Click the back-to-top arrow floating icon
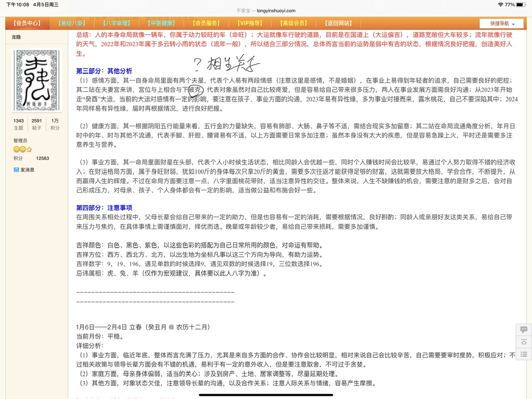 click(x=524, y=342)
